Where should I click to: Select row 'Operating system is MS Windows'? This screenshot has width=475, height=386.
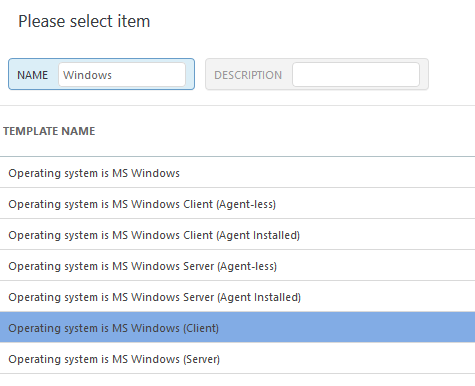point(237,173)
